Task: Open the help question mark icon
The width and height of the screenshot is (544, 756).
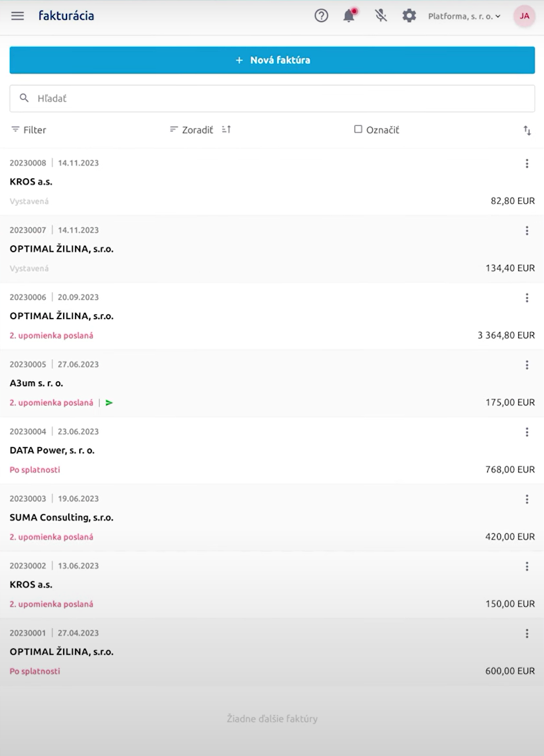Action: click(321, 16)
